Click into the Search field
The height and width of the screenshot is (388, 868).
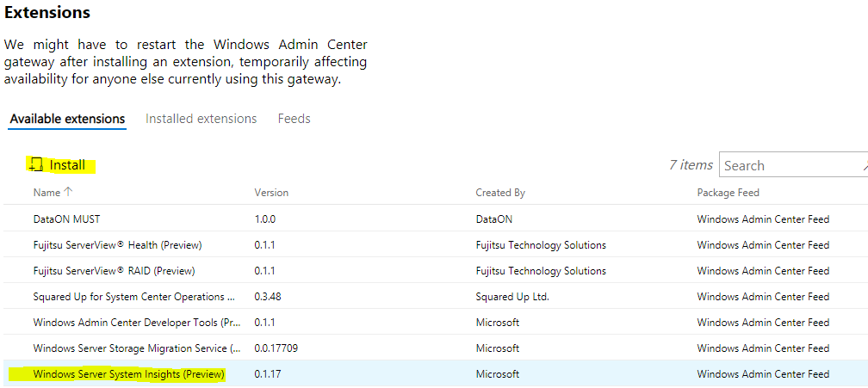click(x=790, y=165)
